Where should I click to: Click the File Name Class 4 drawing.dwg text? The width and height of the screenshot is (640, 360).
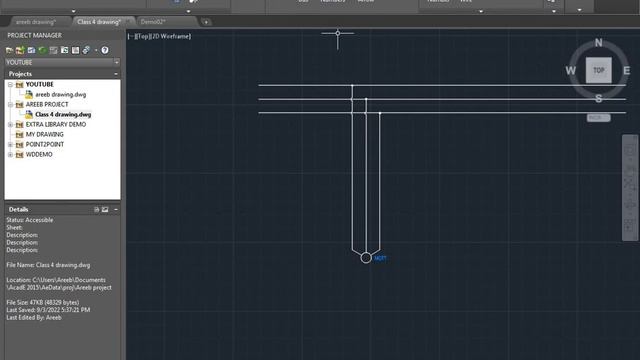[48, 265]
